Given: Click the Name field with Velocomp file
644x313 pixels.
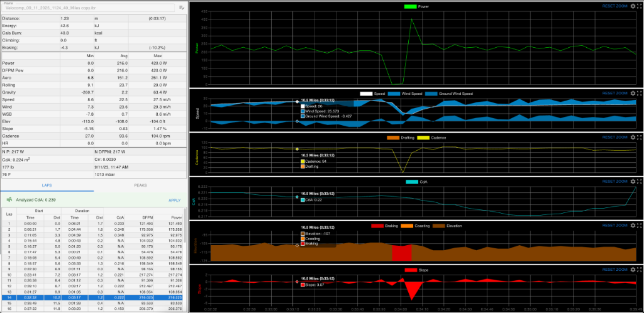Looking at the screenshot, I should (89, 8).
